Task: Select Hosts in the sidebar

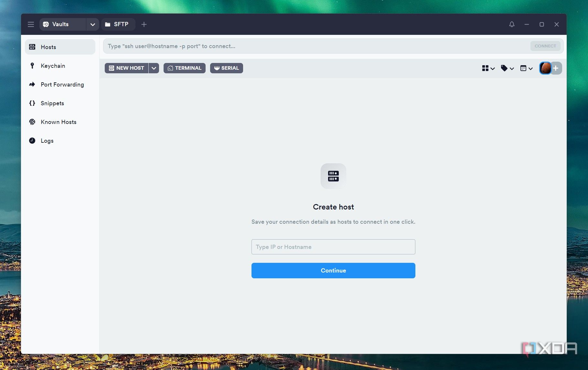Action: pyautogui.click(x=60, y=47)
